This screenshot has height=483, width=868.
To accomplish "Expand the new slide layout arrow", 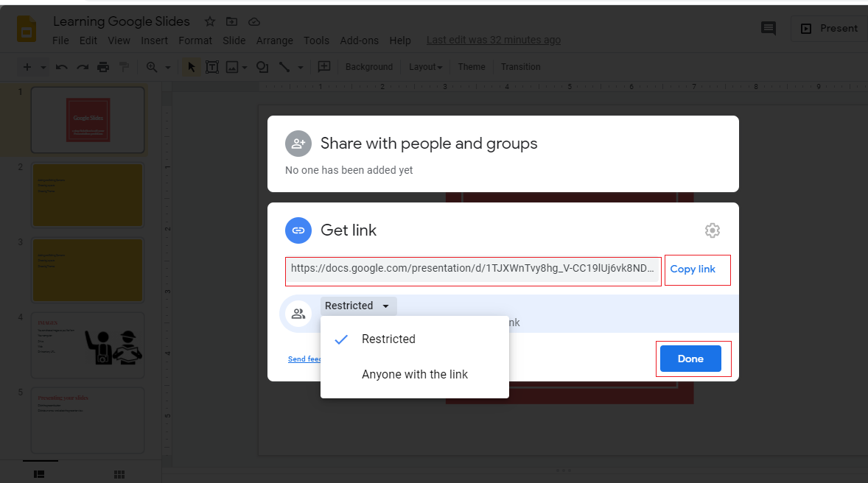I will (x=43, y=68).
